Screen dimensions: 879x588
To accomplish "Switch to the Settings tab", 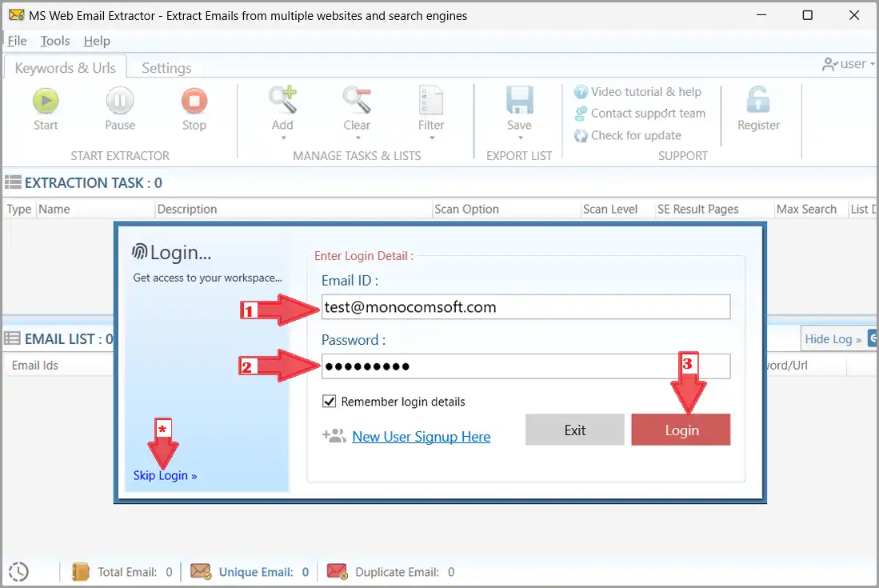I will [166, 68].
